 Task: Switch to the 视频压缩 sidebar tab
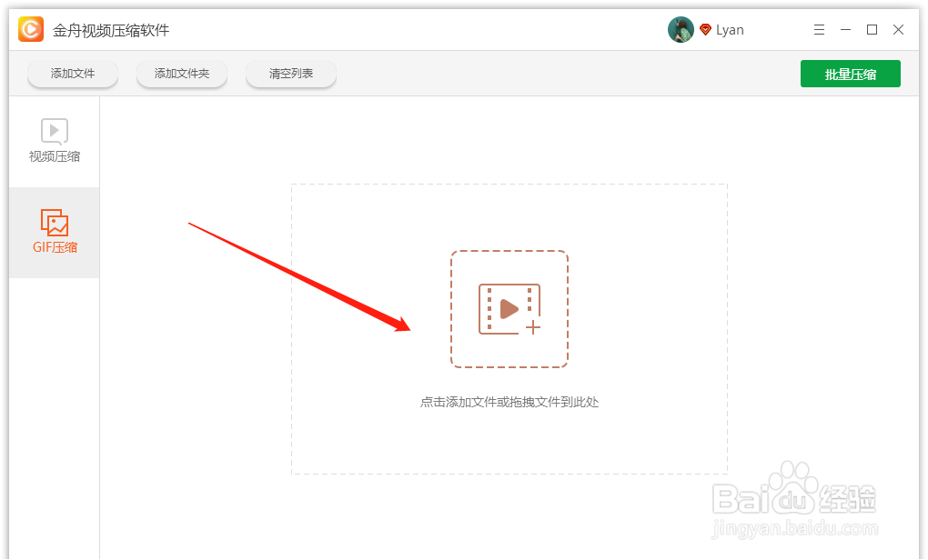(55, 141)
